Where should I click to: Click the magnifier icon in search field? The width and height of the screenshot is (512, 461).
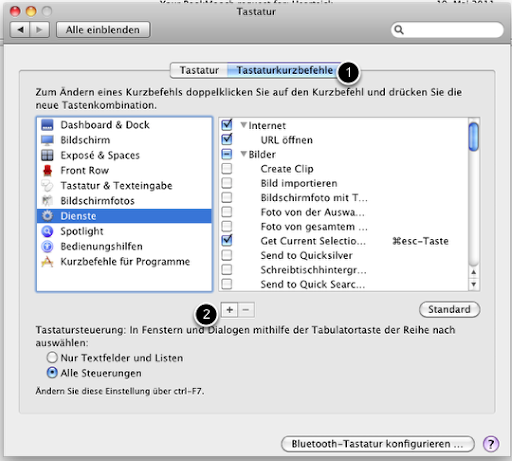click(399, 30)
